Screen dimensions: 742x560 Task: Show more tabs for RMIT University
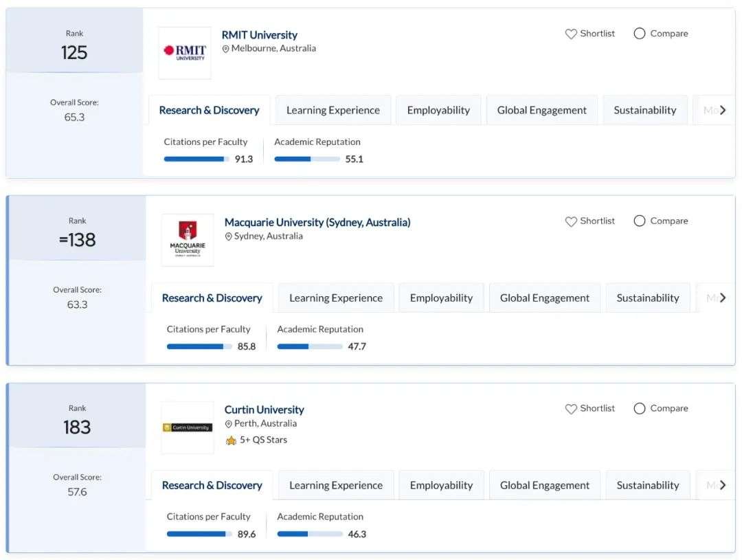[722, 111]
